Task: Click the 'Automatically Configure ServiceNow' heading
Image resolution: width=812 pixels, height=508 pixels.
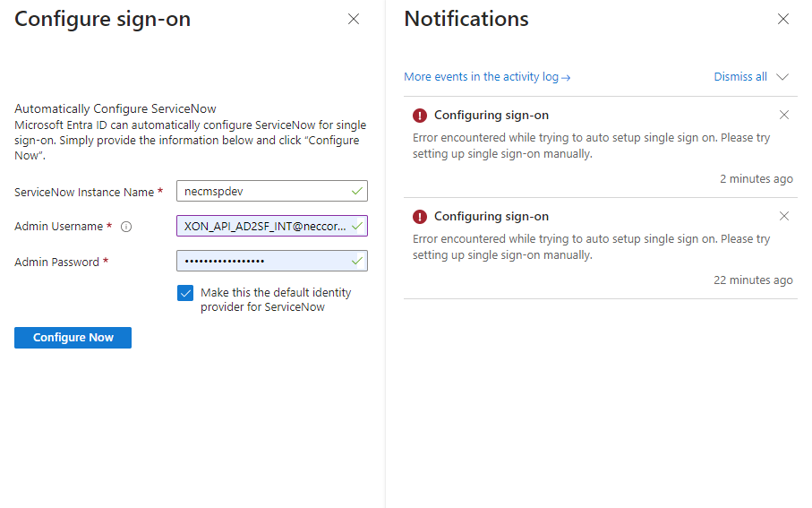Action: pos(115,109)
